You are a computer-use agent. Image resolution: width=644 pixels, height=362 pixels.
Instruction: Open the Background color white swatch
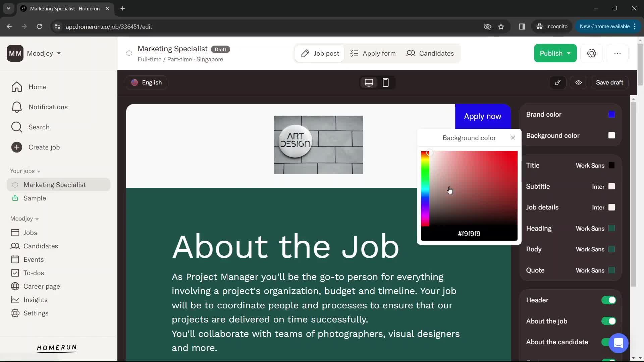tap(612, 135)
